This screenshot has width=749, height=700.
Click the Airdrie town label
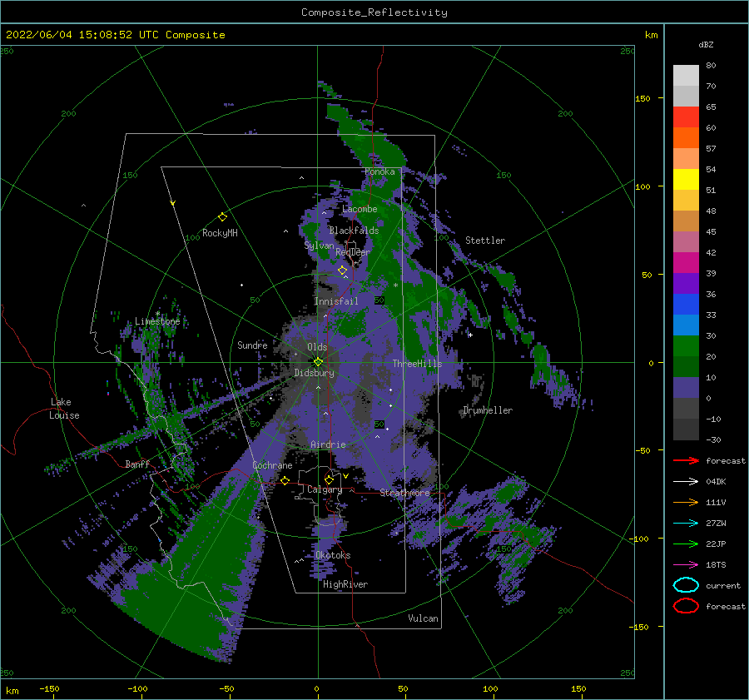pyautogui.click(x=328, y=444)
